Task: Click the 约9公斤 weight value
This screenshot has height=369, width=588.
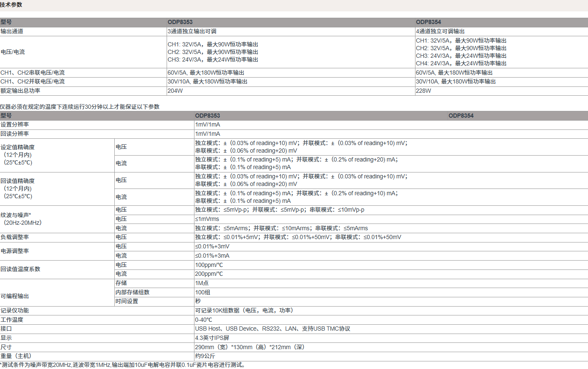Action: coord(205,356)
